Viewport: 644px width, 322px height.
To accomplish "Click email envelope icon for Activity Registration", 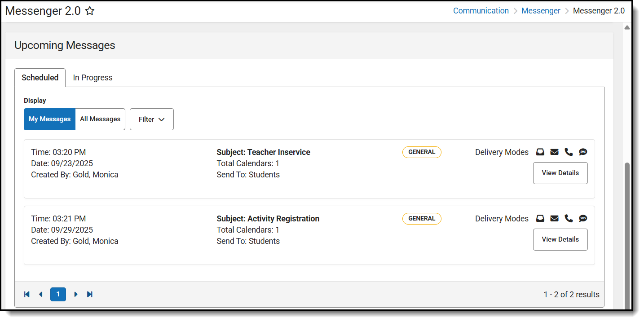I will (555, 219).
